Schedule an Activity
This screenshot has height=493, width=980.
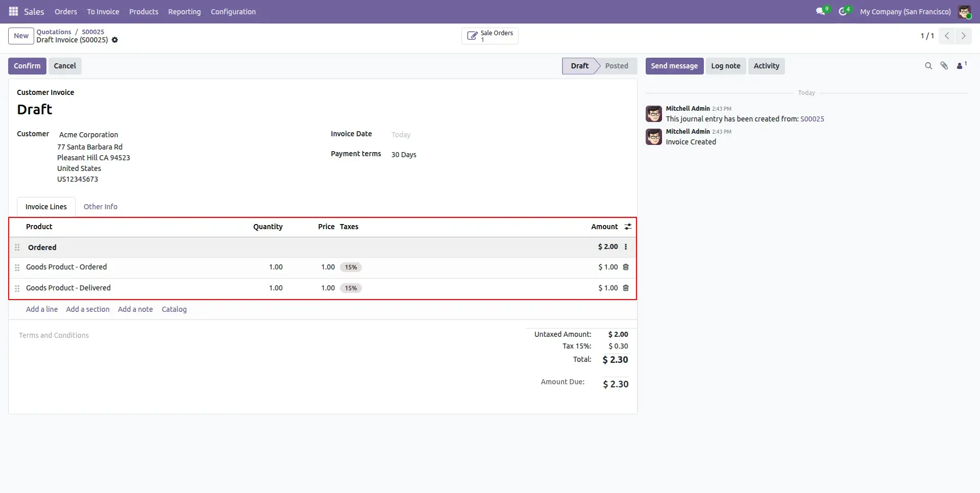pyautogui.click(x=767, y=66)
